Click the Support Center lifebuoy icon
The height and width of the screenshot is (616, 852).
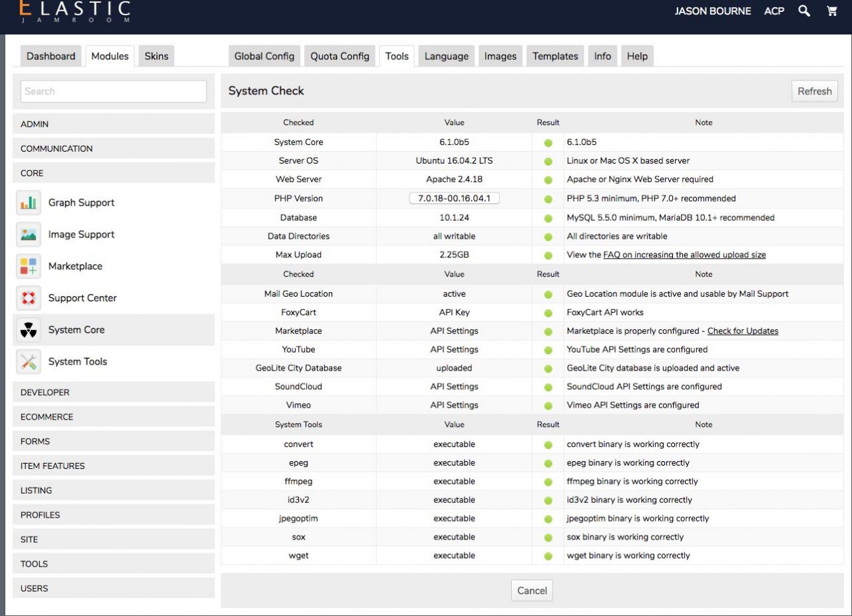coord(28,299)
